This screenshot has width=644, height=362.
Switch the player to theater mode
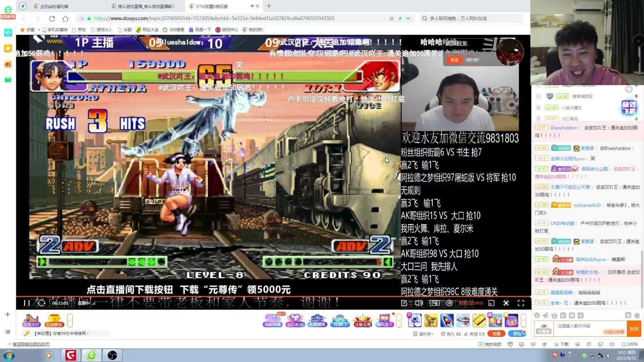click(x=491, y=303)
